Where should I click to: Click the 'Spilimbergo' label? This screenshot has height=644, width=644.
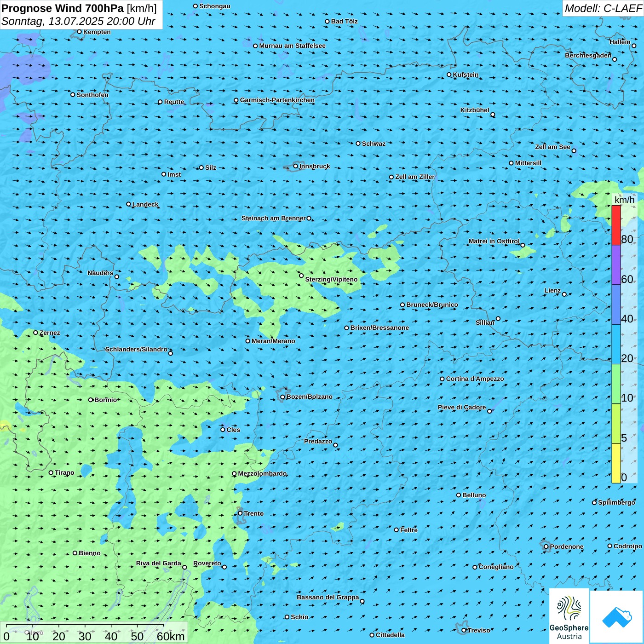(x=616, y=502)
